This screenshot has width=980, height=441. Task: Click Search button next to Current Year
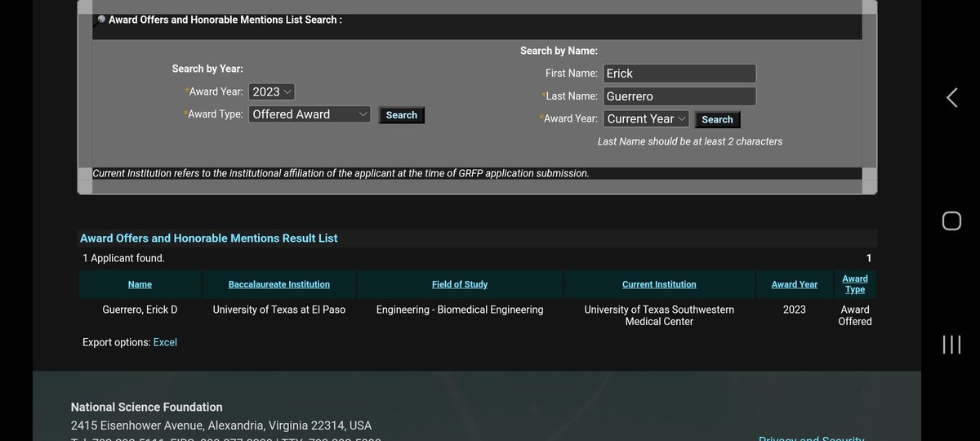717,119
